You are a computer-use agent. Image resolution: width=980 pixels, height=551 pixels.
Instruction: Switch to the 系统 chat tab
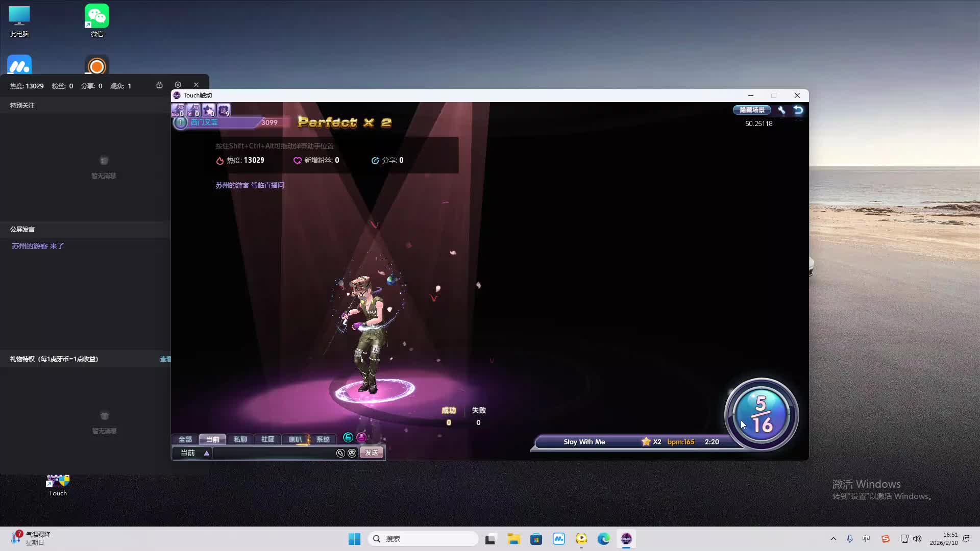pos(323,439)
